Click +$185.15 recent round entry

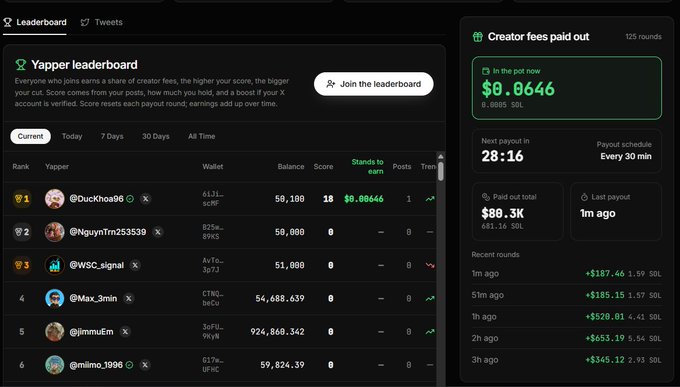[566, 295]
